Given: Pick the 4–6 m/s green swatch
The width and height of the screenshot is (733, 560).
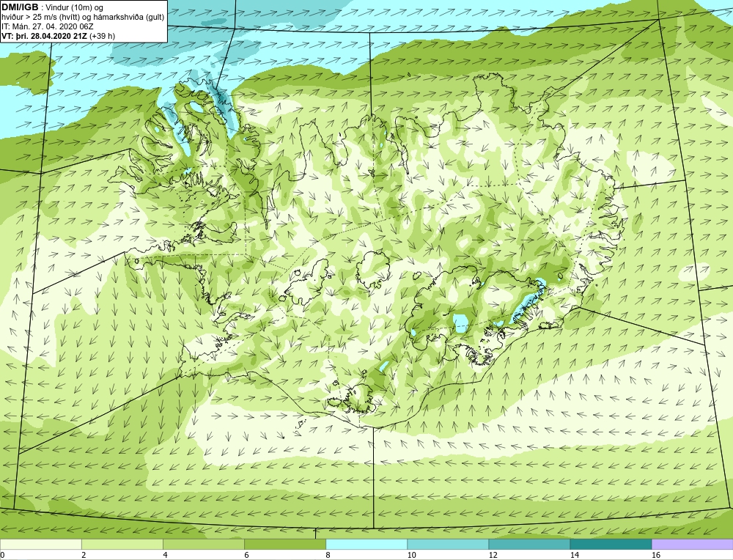Looking at the screenshot, I should click(203, 544).
